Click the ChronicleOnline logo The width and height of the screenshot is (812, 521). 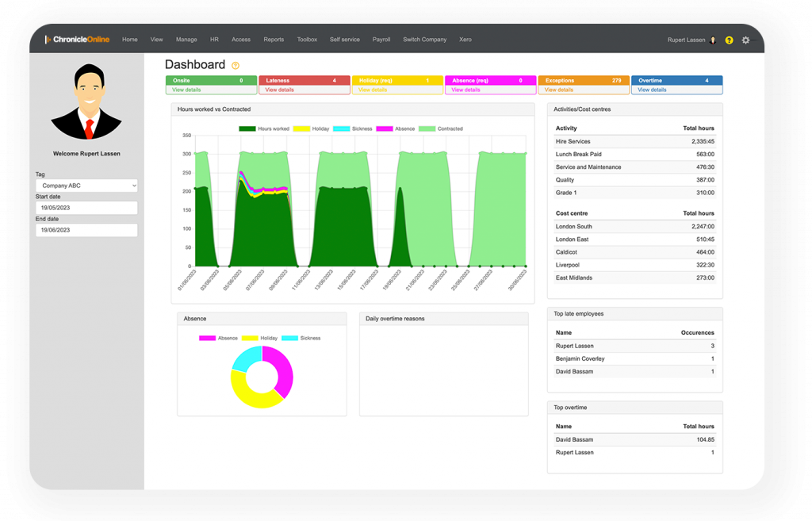click(77, 39)
